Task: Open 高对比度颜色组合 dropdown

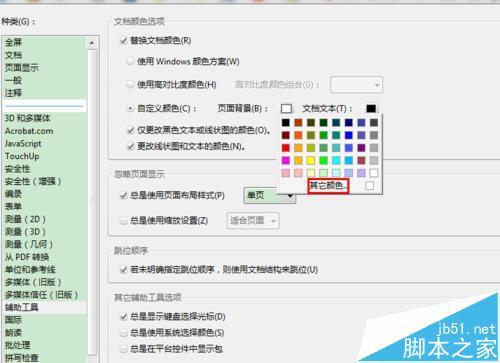Action: pos(356,85)
